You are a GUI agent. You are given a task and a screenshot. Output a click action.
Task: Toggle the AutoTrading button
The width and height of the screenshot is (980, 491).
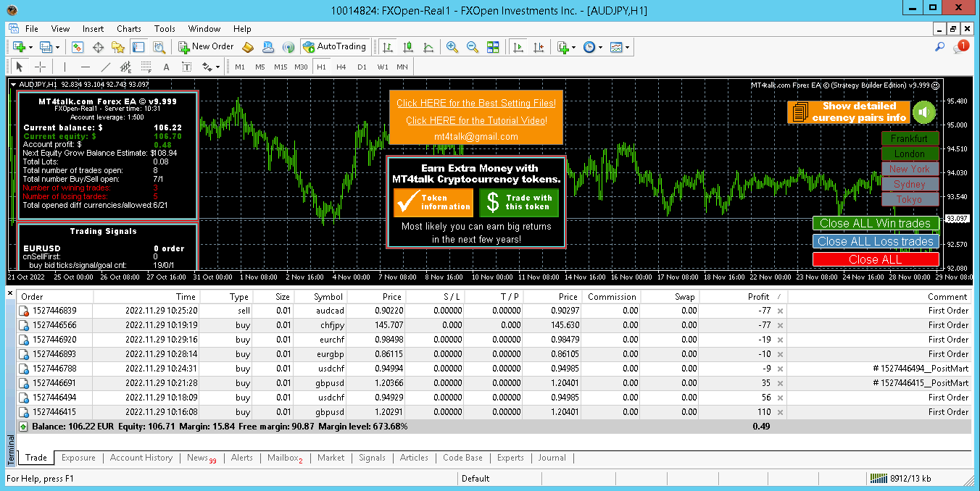[334, 47]
